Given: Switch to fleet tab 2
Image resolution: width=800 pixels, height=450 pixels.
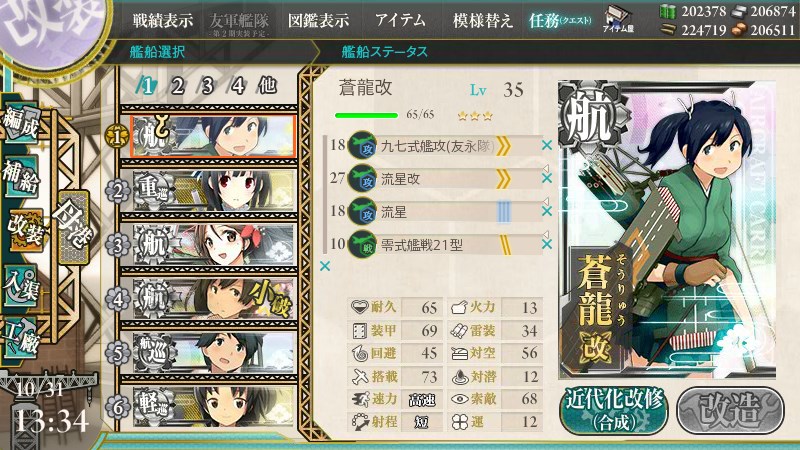Looking at the screenshot, I should pyautogui.click(x=177, y=86).
